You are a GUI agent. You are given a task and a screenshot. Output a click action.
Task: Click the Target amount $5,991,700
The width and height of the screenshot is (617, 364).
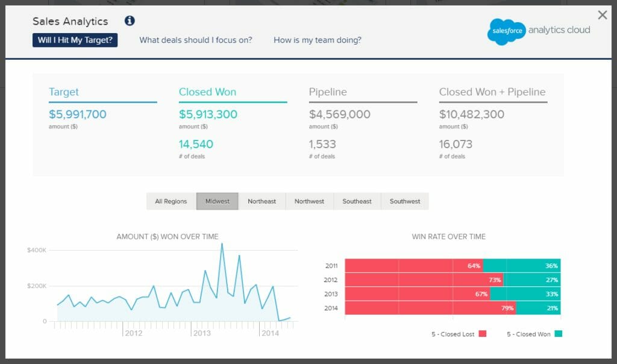(78, 114)
